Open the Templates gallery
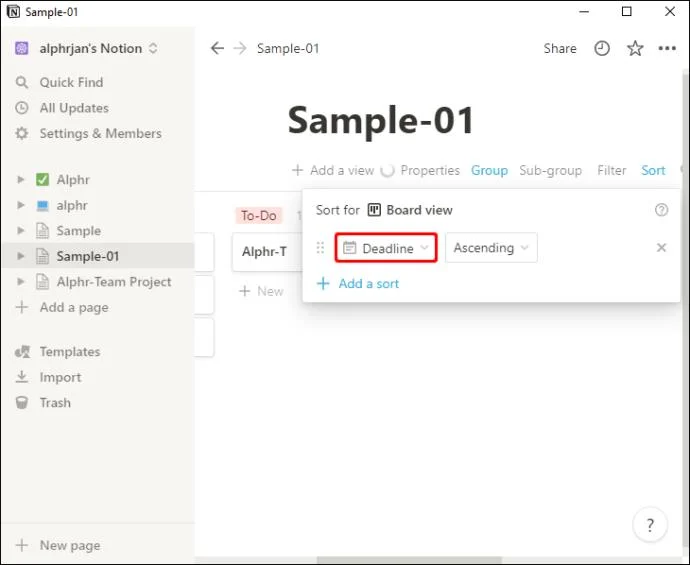The width and height of the screenshot is (690, 565). click(57, 352)
